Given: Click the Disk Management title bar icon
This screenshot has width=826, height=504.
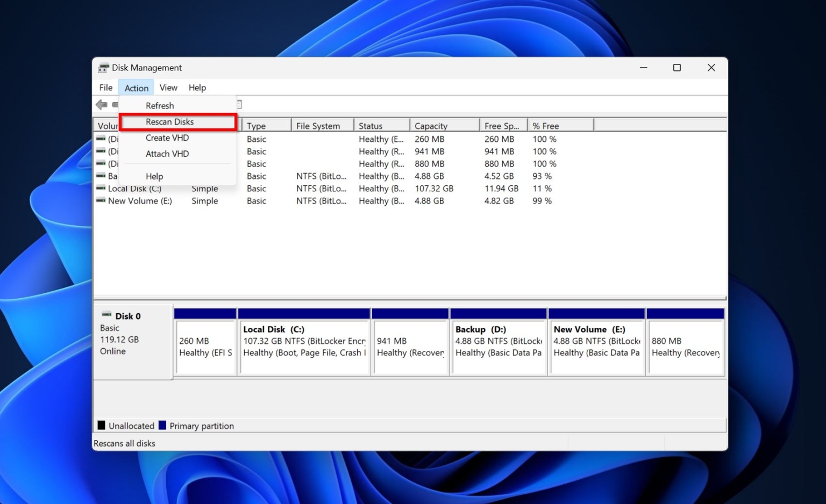Looking at the screenshot, I should point(103,68).
